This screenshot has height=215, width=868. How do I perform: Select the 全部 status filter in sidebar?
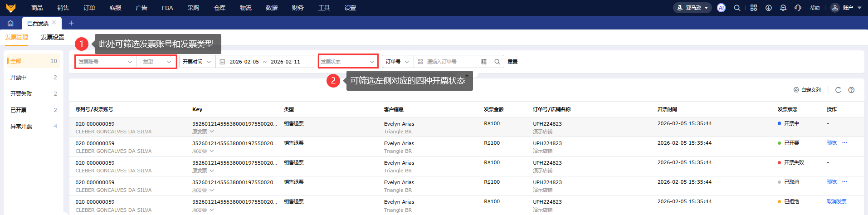33,61
